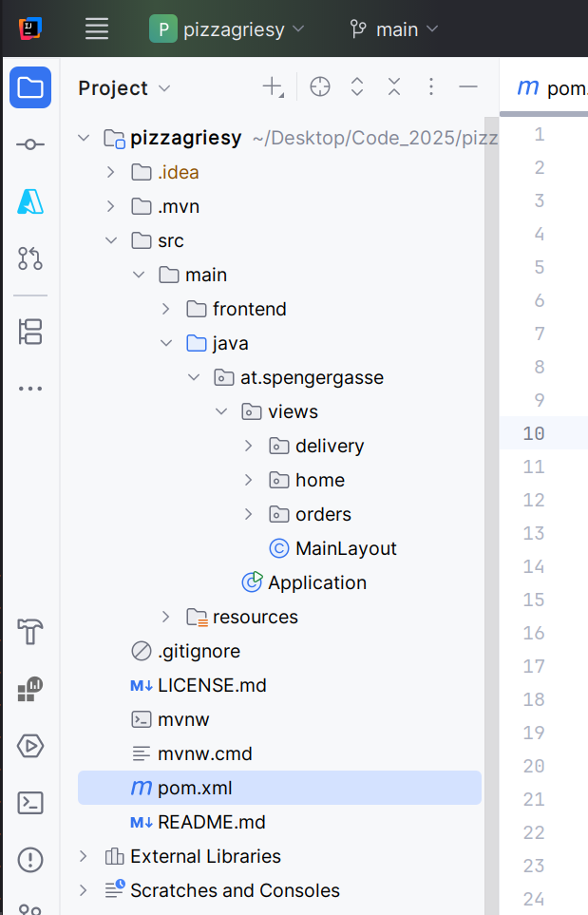Click the Select Opened File icon

[320, 87]
